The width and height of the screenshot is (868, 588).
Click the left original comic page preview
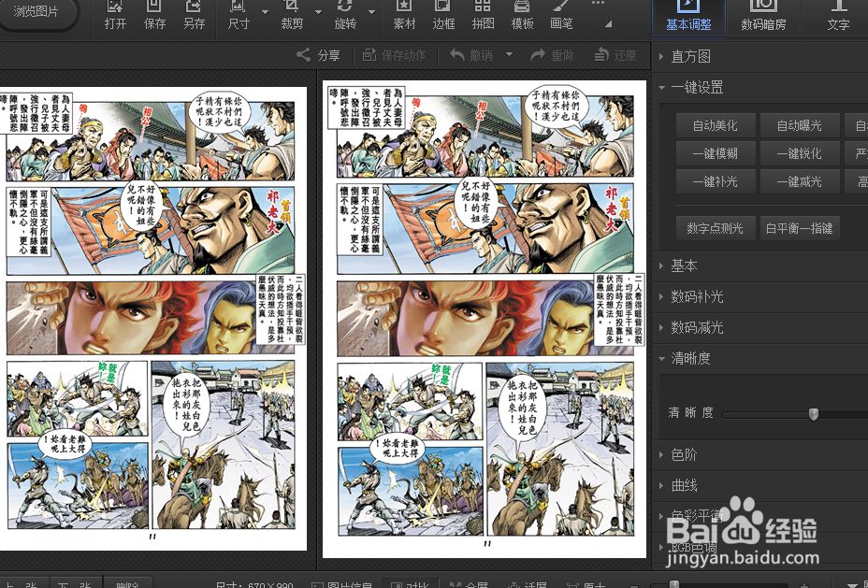[153, 319]
